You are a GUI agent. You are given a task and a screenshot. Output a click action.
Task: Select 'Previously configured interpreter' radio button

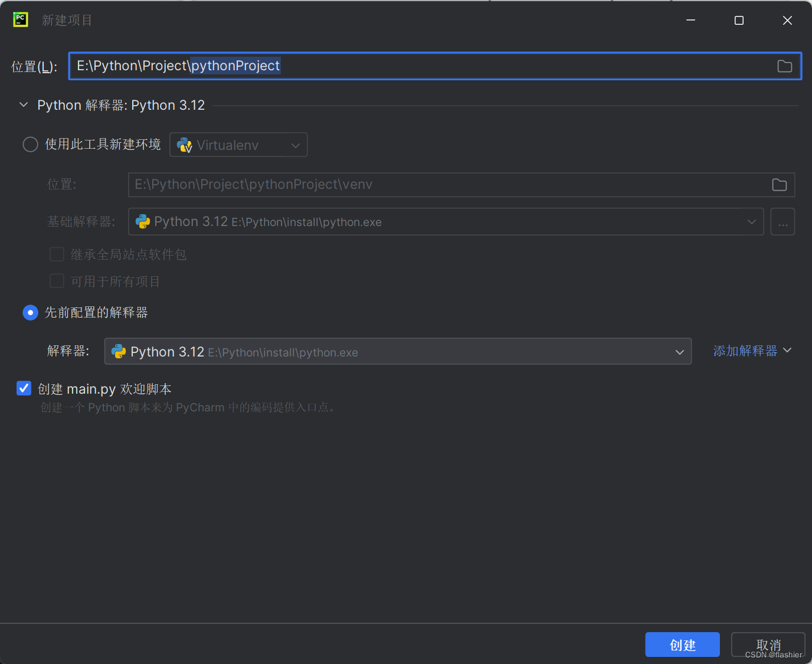(30, 312)
